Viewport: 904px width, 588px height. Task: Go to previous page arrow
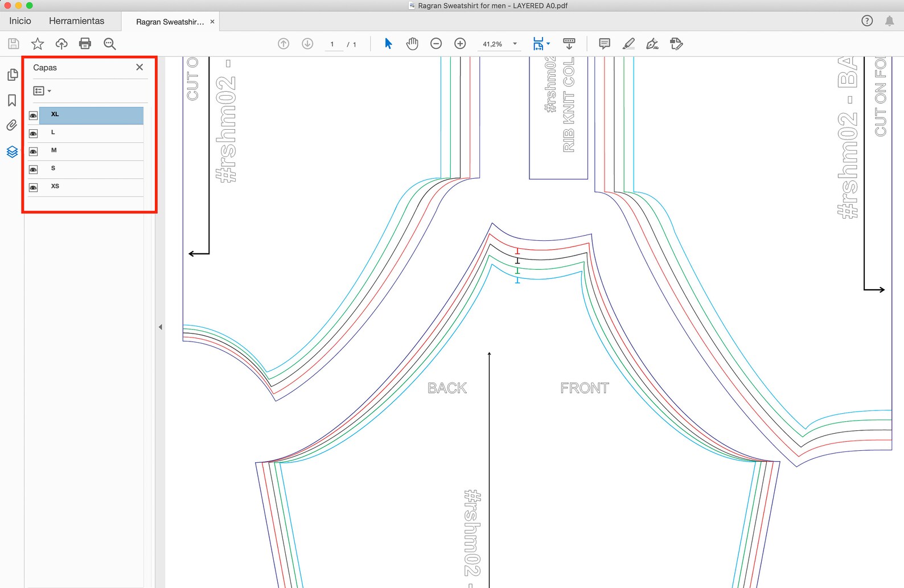click(x=283, y=44)
